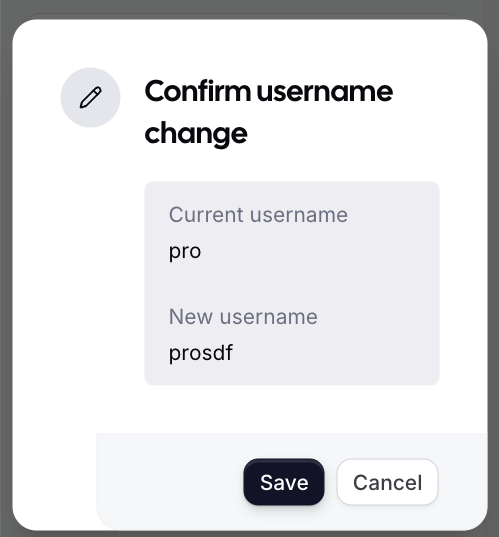Click Save to confirm username change
The width and height of the screenshot is (499, 537).
[284, 482]
